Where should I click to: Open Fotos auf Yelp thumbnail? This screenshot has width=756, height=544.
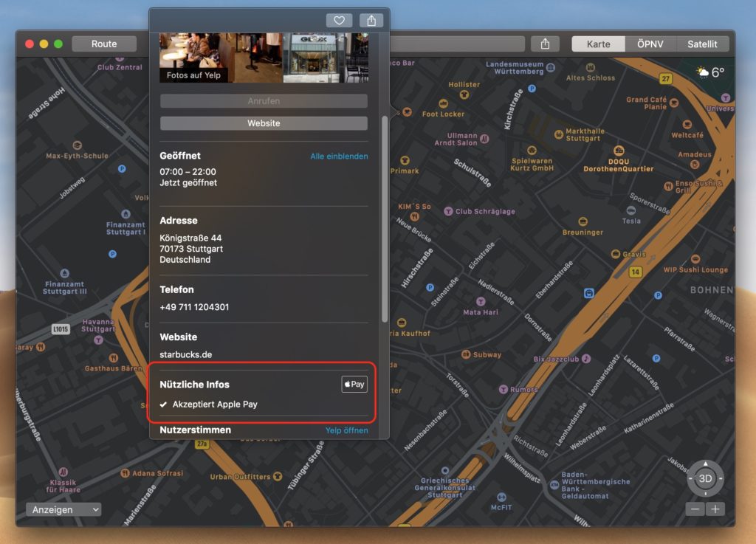pyautogui.click(x=194, y=58)
